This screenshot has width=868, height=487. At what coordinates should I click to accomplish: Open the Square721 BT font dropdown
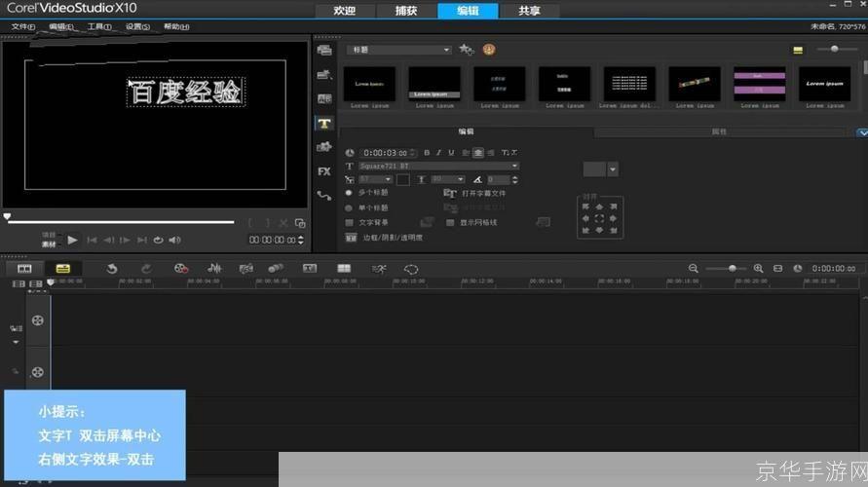pyautogui.click(x=438, y=166)
